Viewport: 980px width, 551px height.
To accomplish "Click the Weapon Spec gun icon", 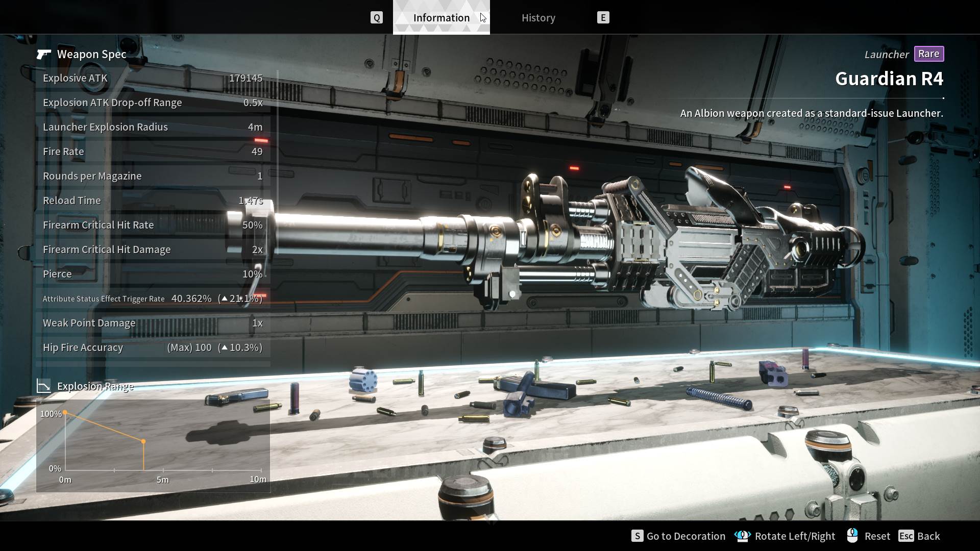I will pyautogui.click(x=44, y=54).
